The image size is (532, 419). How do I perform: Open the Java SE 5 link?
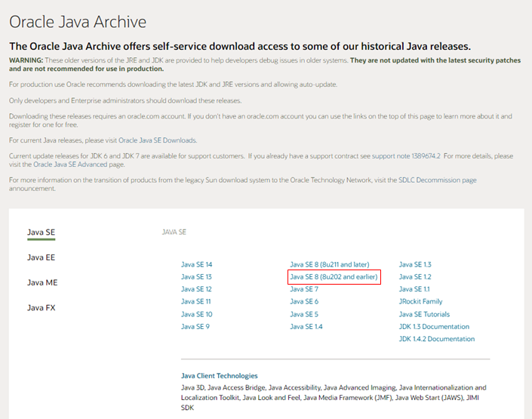[304, 314]
